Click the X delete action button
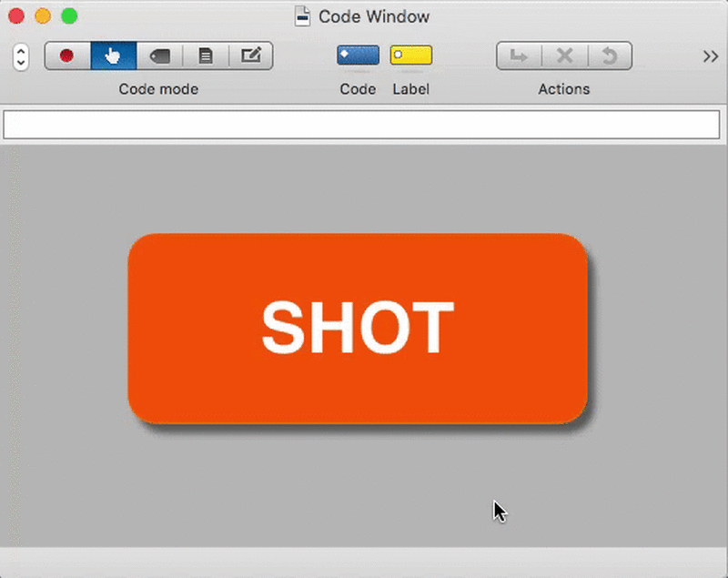The width and height of the screenshot is (728, 578). (x=564, y=56)
